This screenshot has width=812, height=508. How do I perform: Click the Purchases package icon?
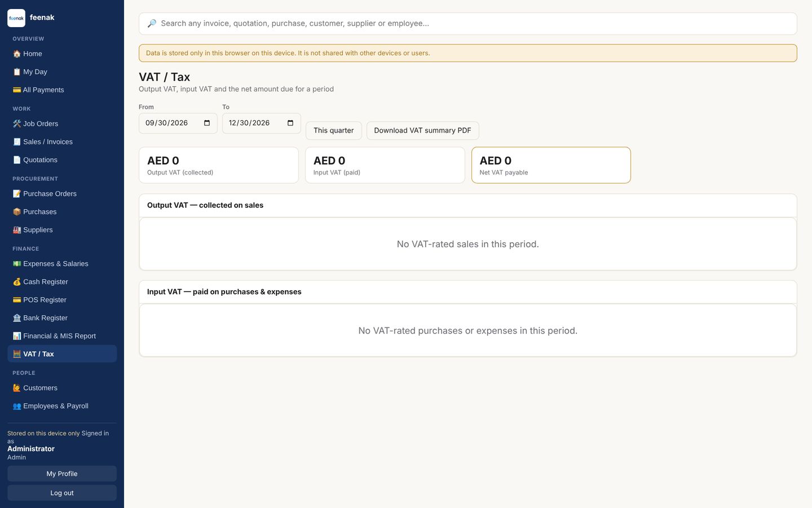17,212
